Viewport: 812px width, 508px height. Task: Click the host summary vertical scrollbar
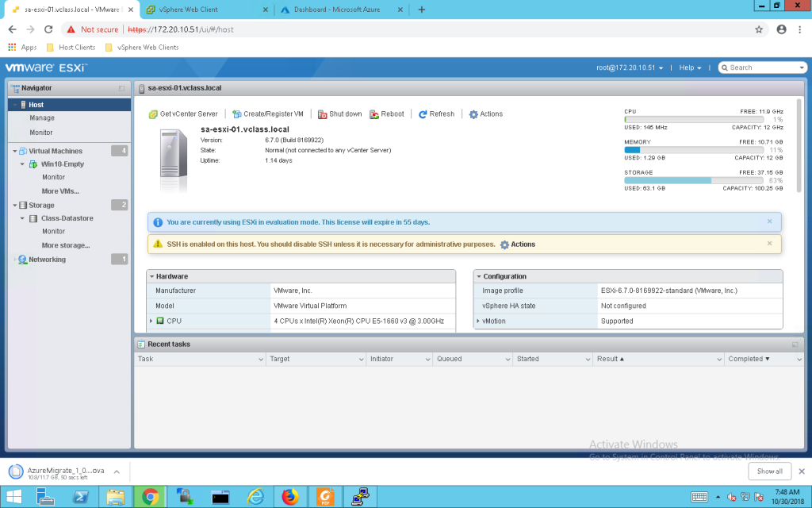tap(799, 145)
